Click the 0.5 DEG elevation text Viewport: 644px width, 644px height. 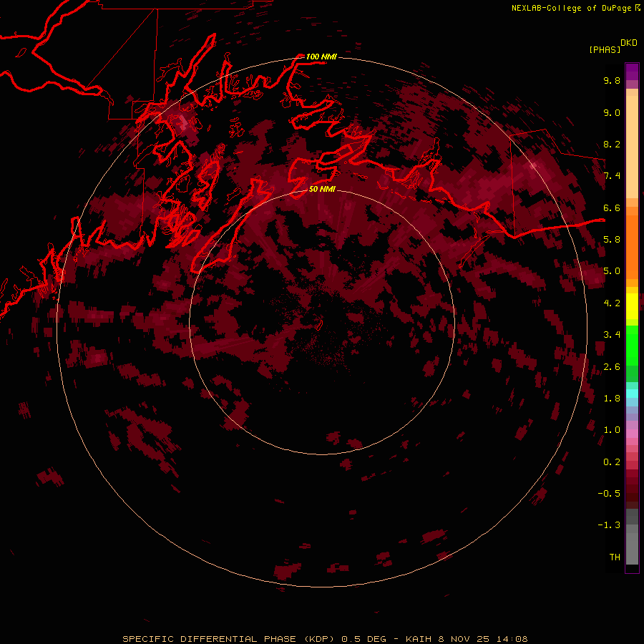[364, 639]
